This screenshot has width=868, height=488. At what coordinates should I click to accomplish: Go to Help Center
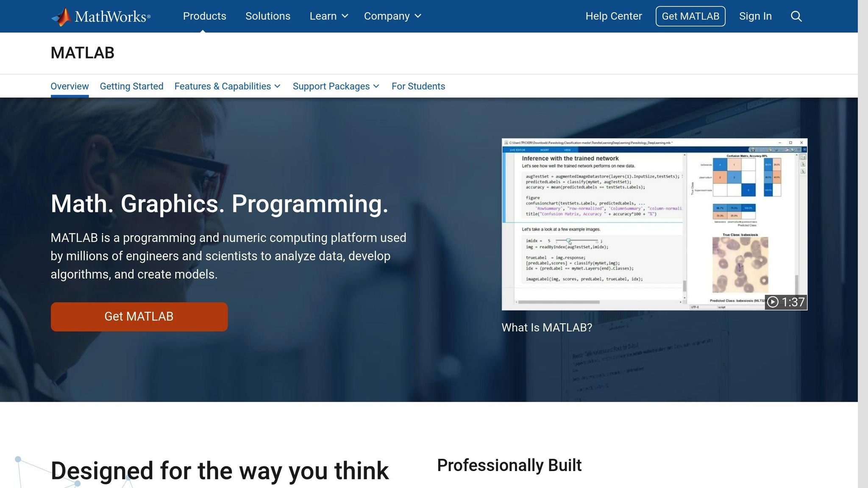pyautogui.click(x=614, y=16)
